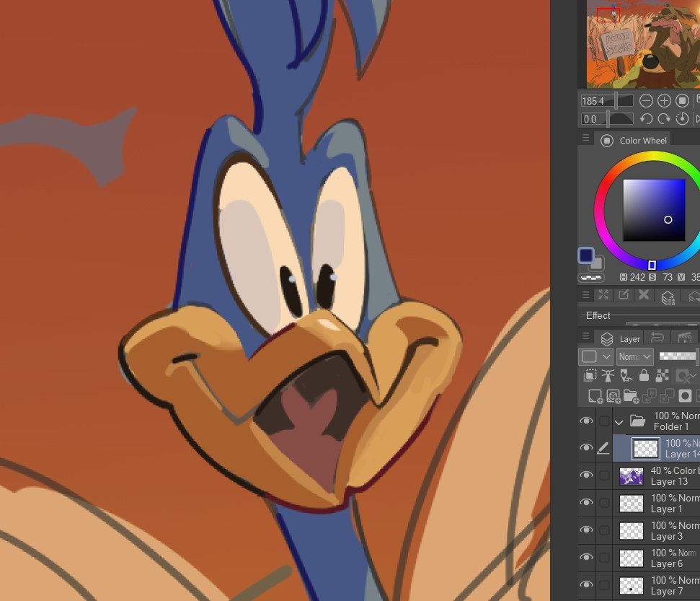Click the Navigator canvas preview thumbnail
This screenshot has width=700, height=601.
pyautogui.click(x=643, y=44)
